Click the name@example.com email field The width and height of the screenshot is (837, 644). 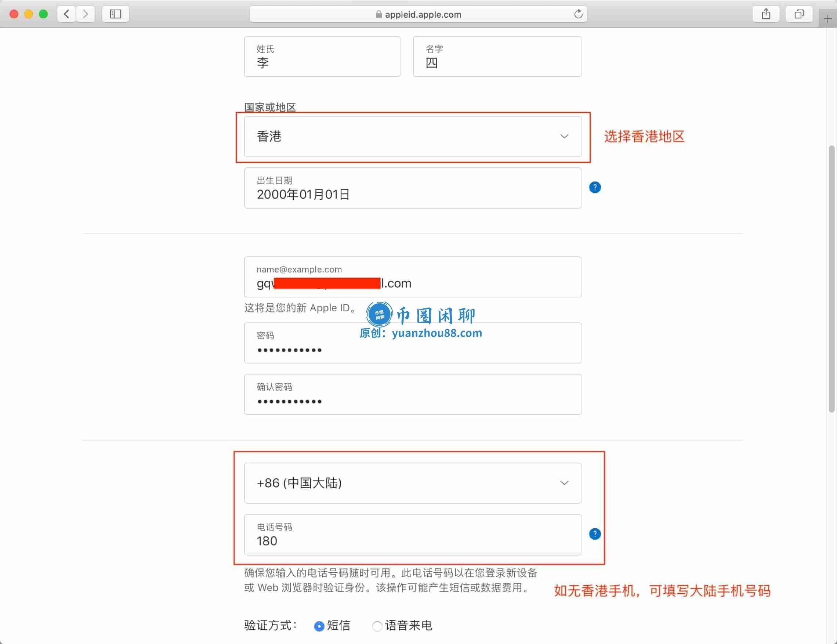[x=413, y=277]
